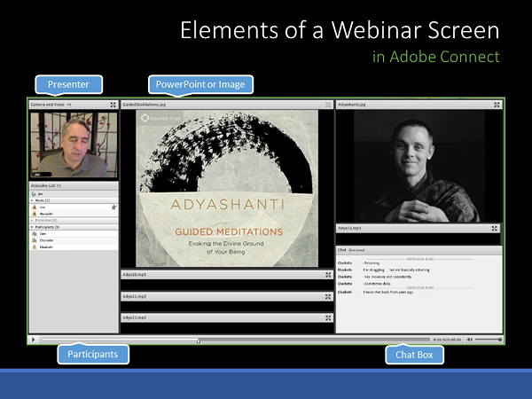Mute audio with the speaker icon
Image resolution: width=532 pixels, height=399 pixels.
470,340
